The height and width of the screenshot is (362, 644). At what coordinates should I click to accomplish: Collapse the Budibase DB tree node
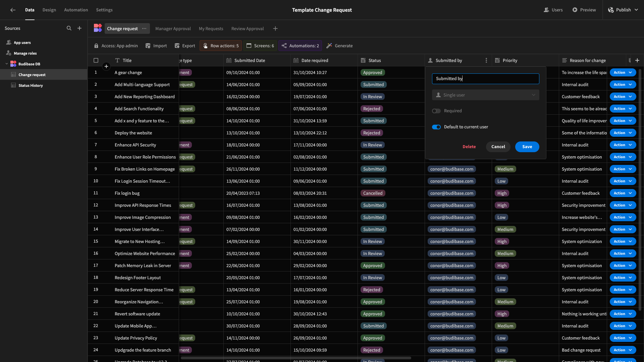pos(7,64)
